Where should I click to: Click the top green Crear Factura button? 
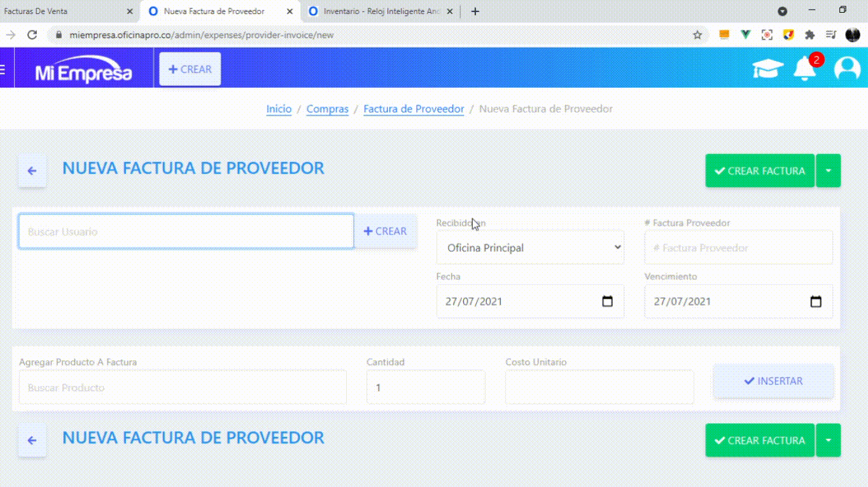tap(760, 170)
